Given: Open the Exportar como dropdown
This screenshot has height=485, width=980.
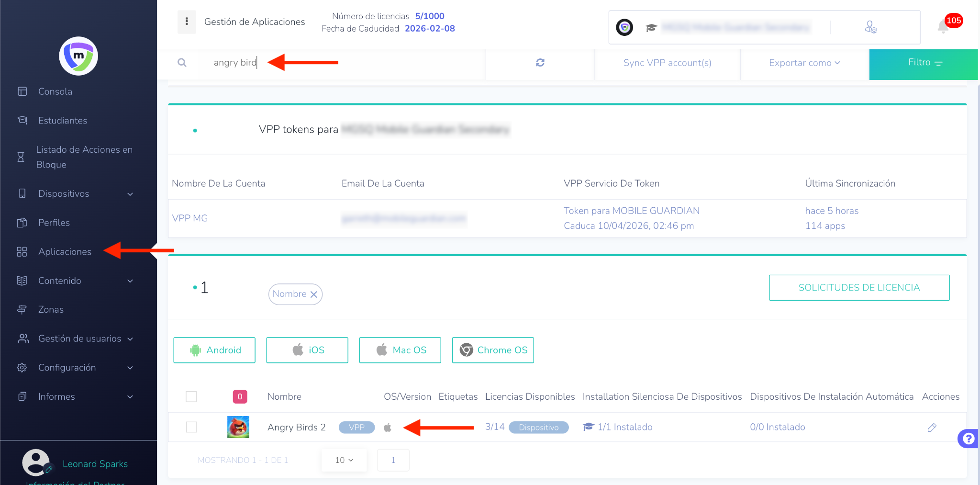Looking at the screenshot, I should click(x=804, y=63).
